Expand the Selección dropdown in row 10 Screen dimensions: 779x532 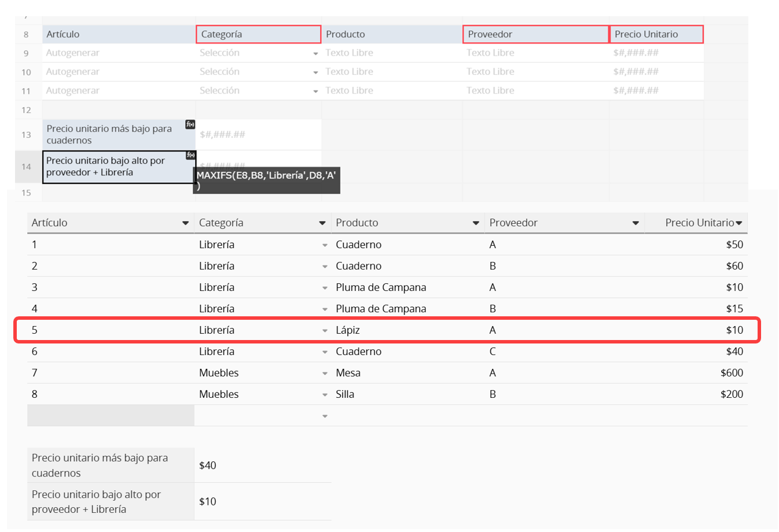pyautogui.click(x=315, y=73)
